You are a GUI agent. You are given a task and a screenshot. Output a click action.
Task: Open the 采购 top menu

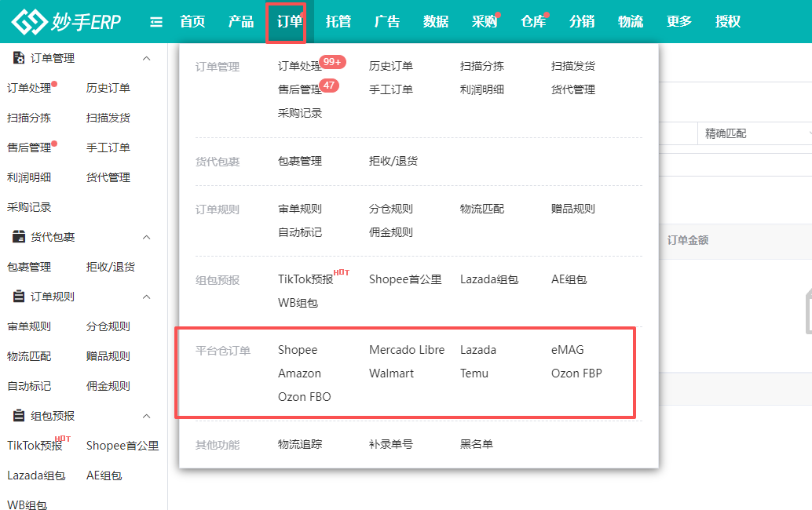pos(485,22)
